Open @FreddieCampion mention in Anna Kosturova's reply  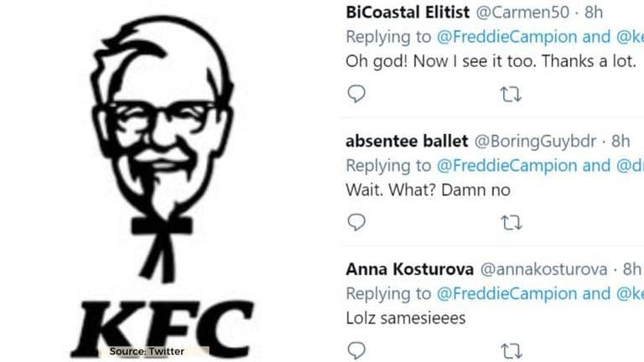[x=506, y=293]
